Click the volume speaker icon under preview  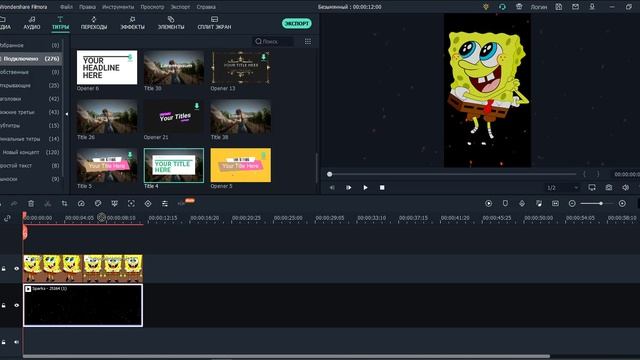tap(625, 187)
